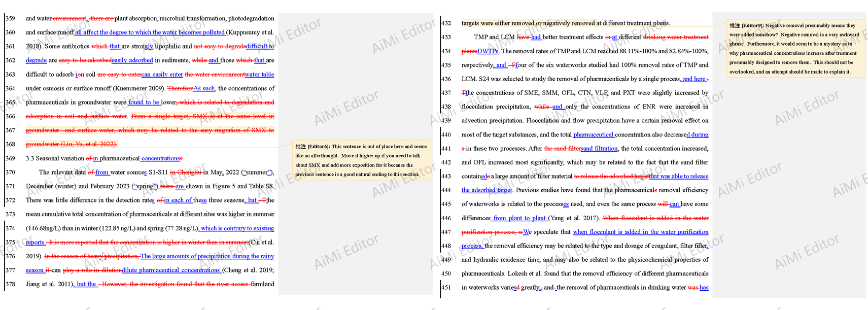Screen dimensions: 868x310
Task: Select line number 442
Action: 446,162
